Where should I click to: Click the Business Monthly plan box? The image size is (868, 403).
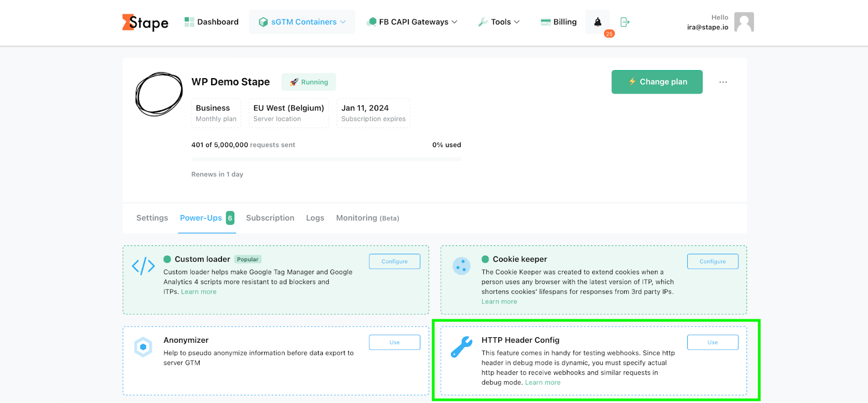(216, 113)
